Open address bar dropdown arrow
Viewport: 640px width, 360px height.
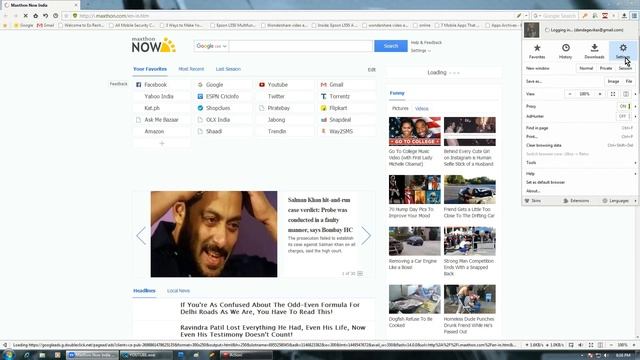pyautogui.click(x=526, y=16)
